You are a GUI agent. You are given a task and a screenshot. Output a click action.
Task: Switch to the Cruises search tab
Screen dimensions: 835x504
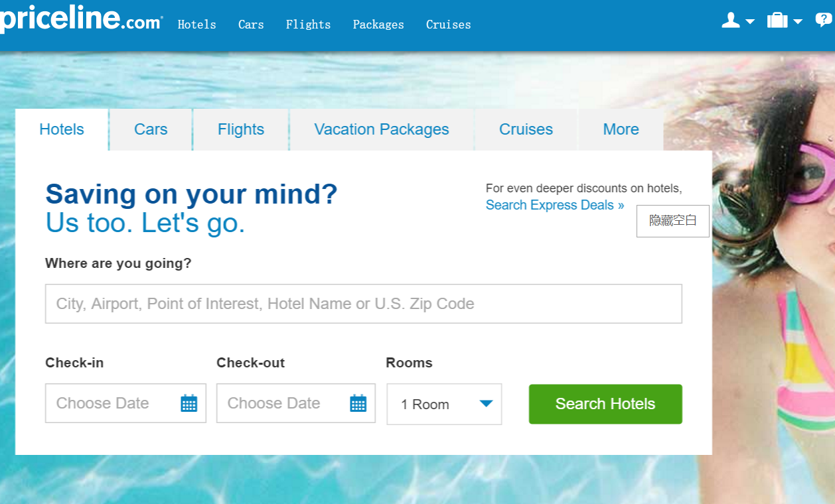526,129
